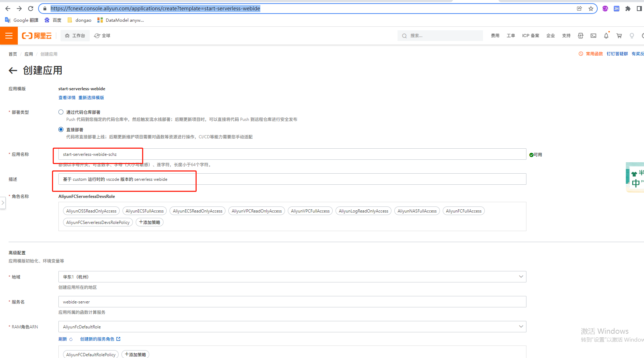Open the shopping cart icon
Viewport: 644px width, 358px height.
click(619, 36)
